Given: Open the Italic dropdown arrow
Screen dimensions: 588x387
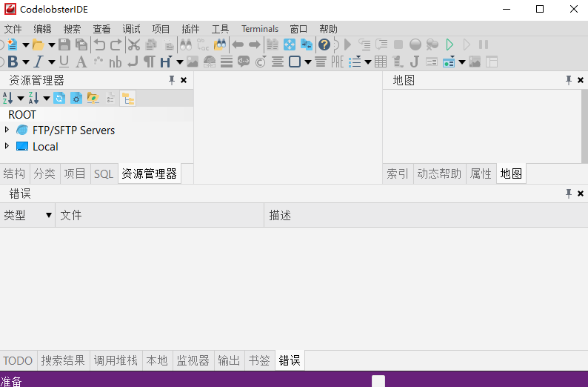Looking at the screenshot, I should point(51,62).
